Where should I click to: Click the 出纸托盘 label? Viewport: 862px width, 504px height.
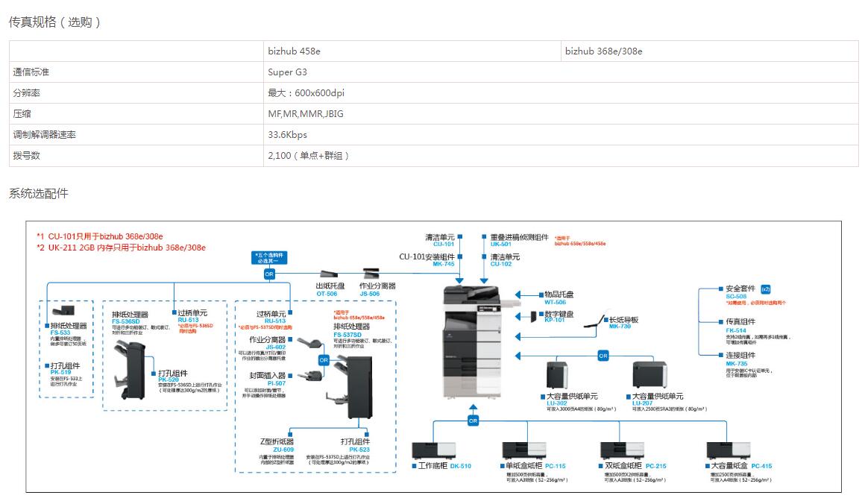point(330,286)
